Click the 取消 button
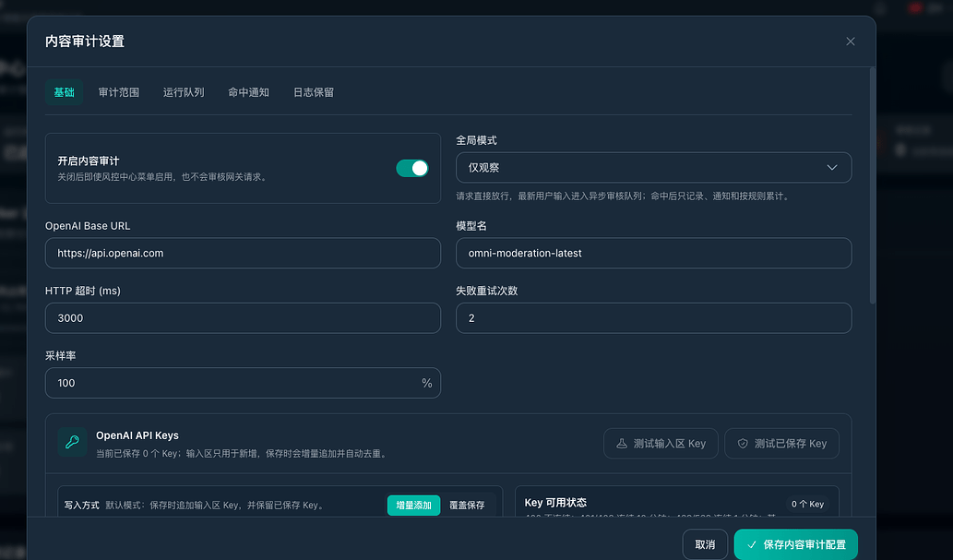 [x=705, y=545]
